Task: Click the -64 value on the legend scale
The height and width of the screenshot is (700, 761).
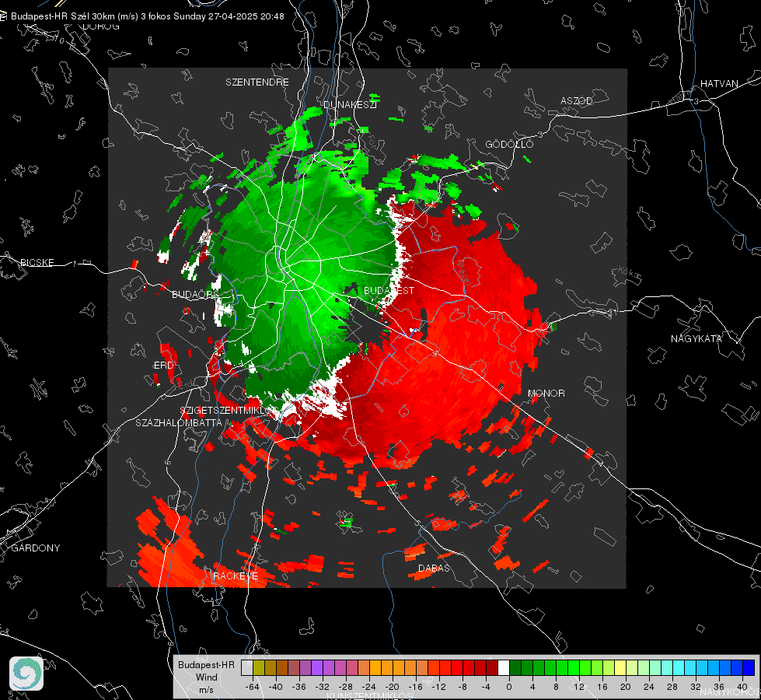Action: point(253,687)
